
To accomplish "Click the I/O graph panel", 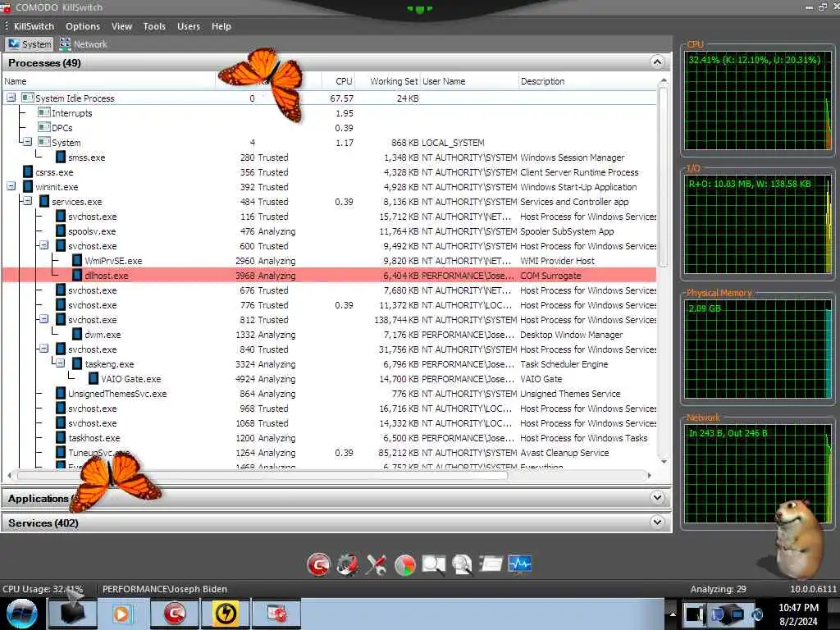I will (x=757, y=225).
